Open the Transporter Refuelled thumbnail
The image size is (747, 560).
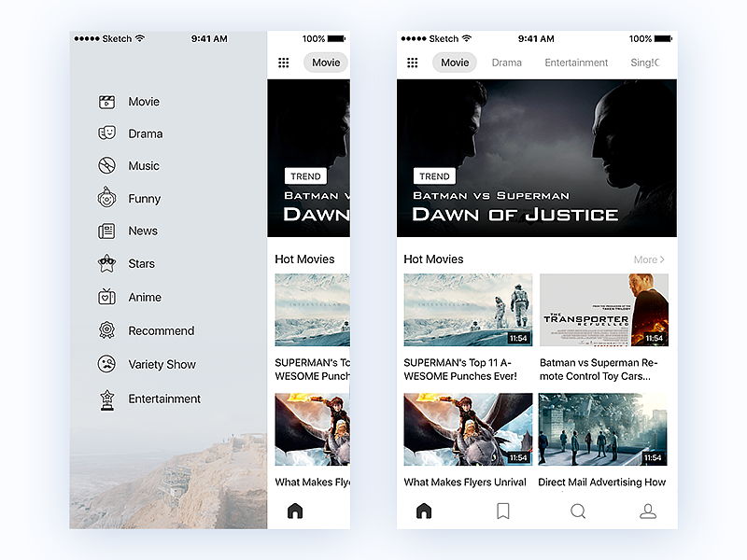pos(604,310)
